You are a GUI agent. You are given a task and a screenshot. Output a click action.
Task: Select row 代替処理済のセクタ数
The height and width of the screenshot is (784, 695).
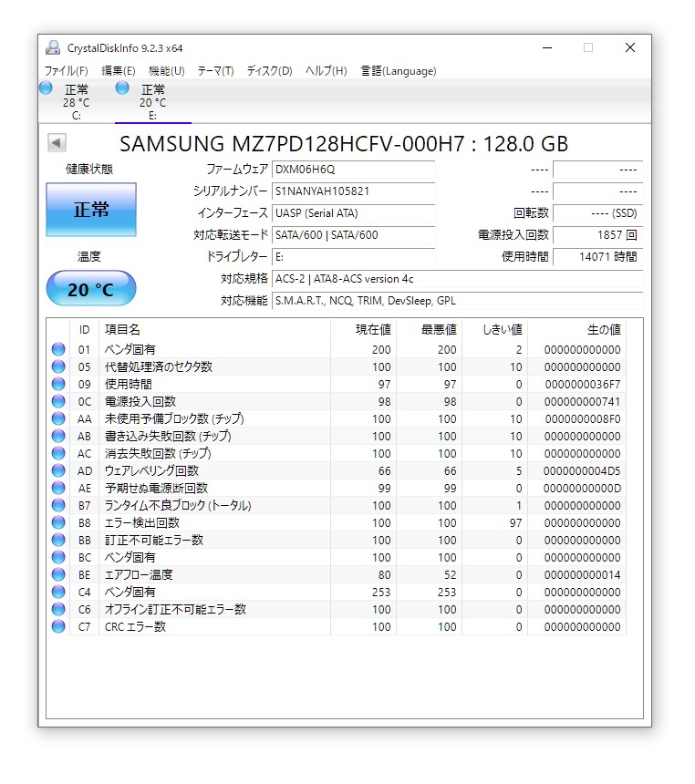point(337,366)
